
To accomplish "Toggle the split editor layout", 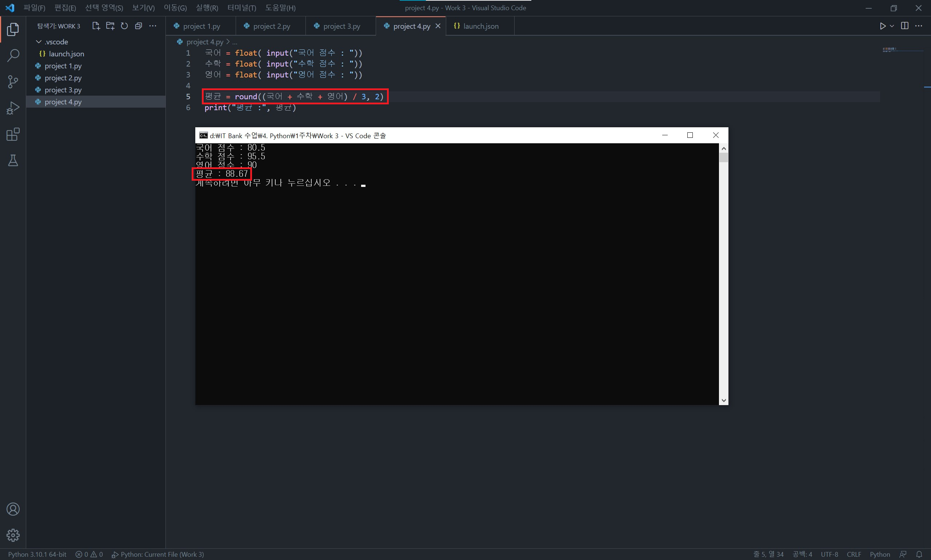I will (904, 26).
